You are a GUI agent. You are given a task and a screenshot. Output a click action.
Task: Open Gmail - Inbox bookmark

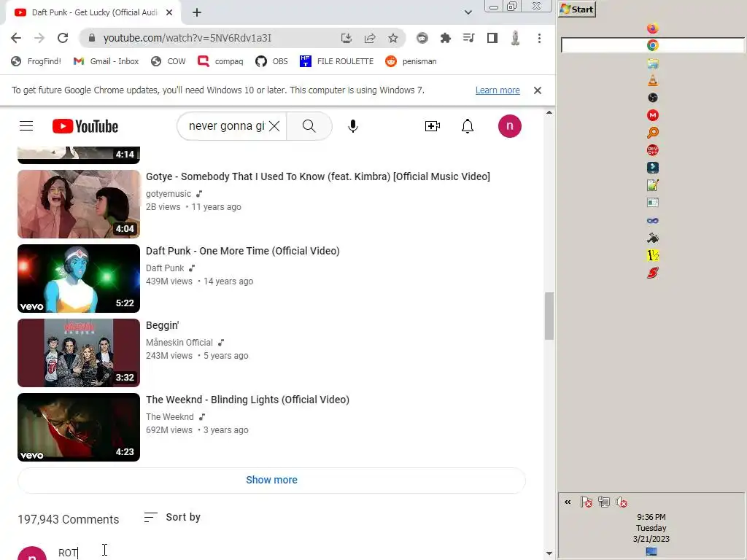click(106, 61)
